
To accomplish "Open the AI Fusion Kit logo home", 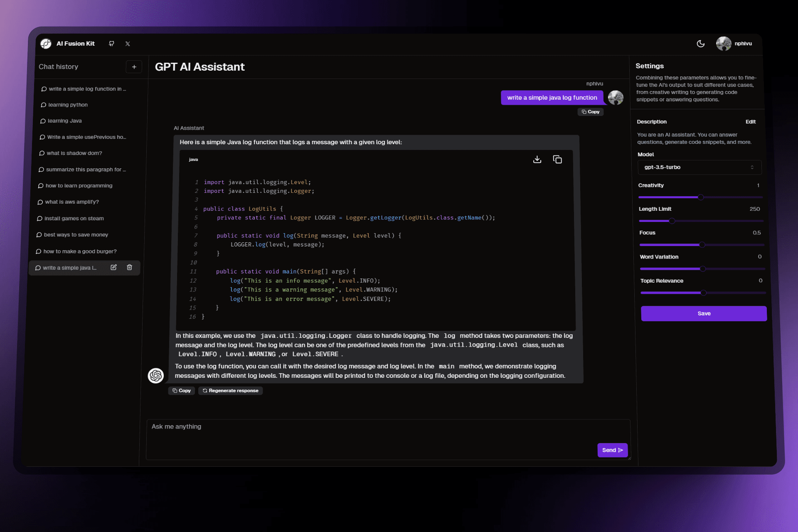I will point(46,44).
